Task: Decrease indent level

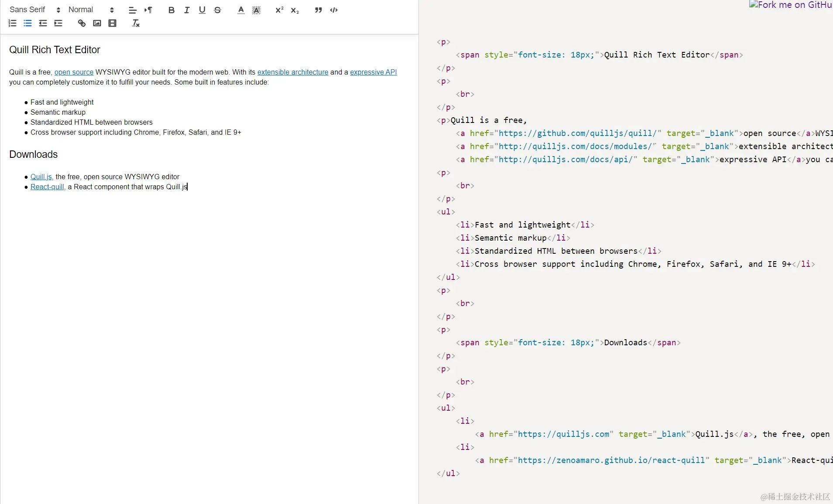Action: 43,23
